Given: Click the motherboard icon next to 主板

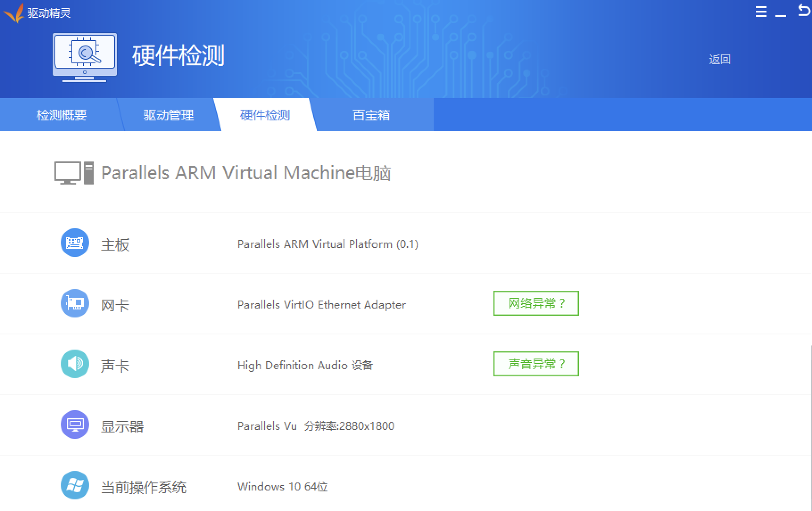Looking at the screenshot, I should [75, 243].
